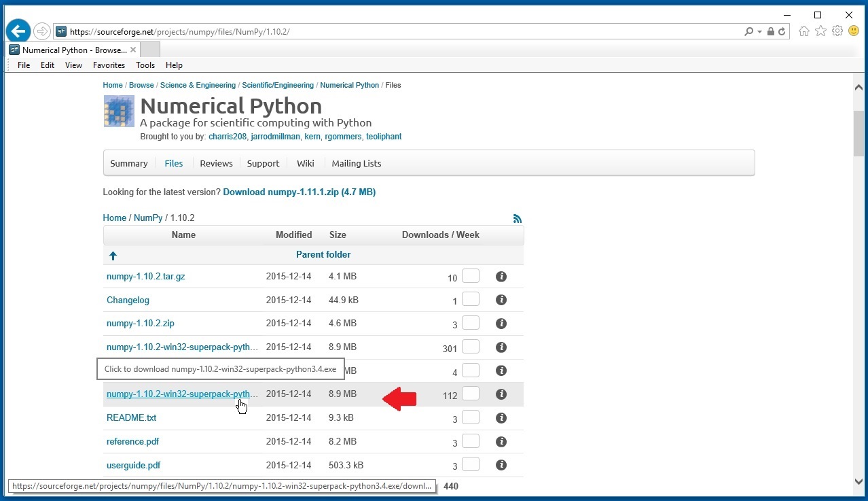Open browser Tools gear icon
This screenshot has height=501, width=868.
(837, 31)
